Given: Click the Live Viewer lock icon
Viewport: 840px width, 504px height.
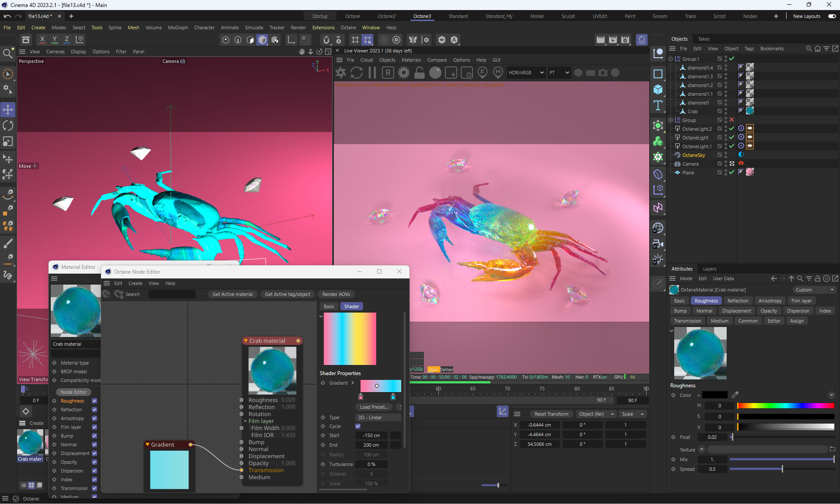Looking at the screenshot, I should coord(419,73).
